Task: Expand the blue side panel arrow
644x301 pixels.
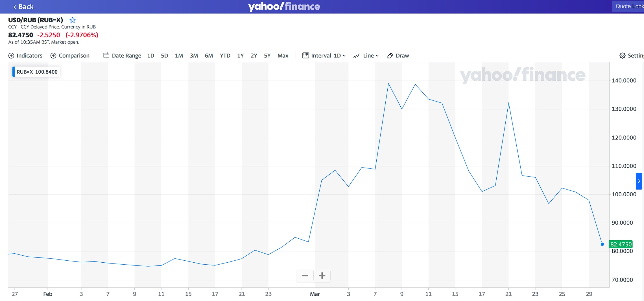Action: 639,181
